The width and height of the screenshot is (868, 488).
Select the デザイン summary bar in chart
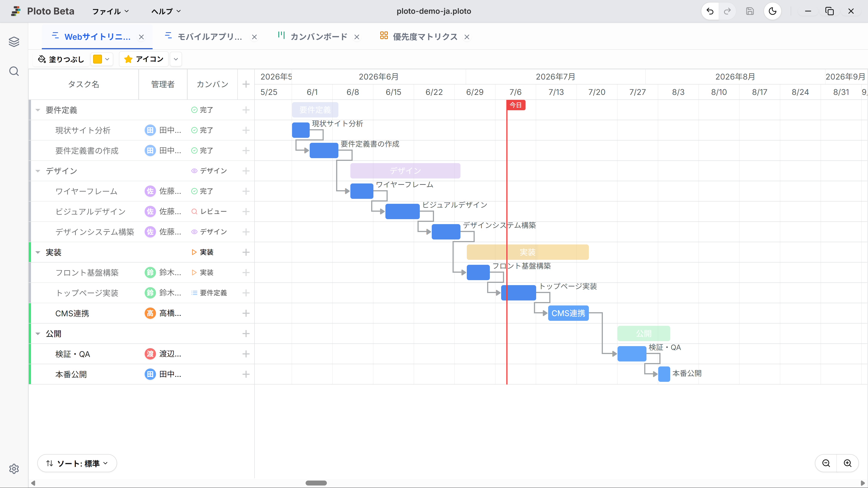click(x=405, y=171)
